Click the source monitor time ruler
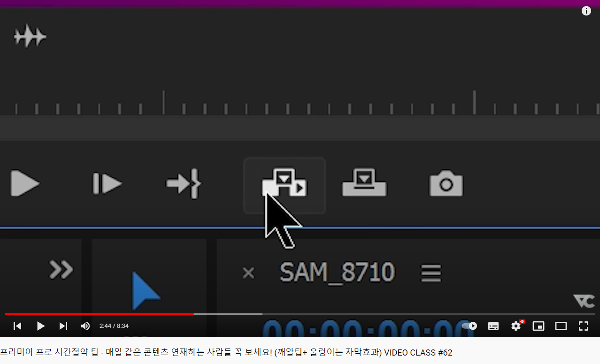Screen dimensions: 600x364 click(300, 103)
